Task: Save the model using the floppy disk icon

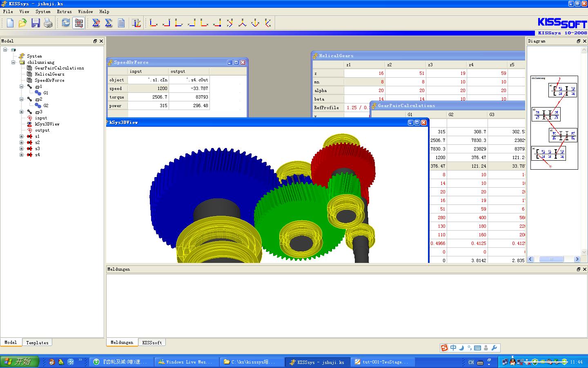Action: tap(36, 23)
